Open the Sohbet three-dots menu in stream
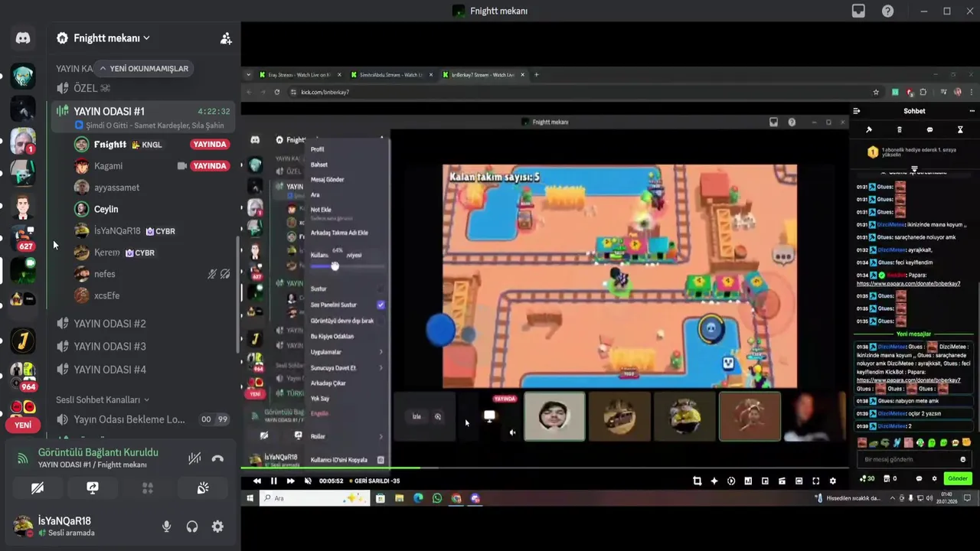Screen dimensions: 980x551 (x=972, y=111)
